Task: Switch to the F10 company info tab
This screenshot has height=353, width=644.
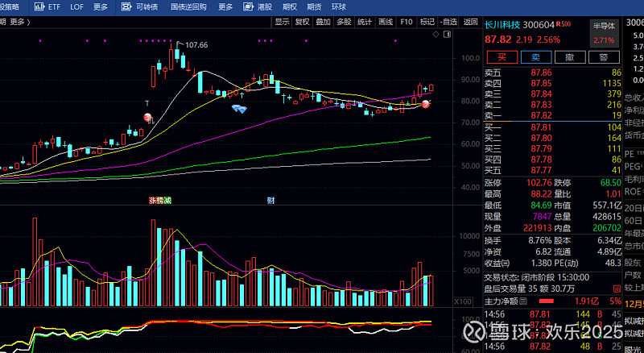Action: (407, 22)
